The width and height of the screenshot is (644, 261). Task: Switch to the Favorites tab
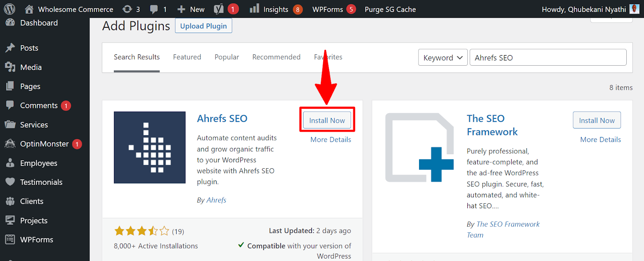[x=328, y=57]
